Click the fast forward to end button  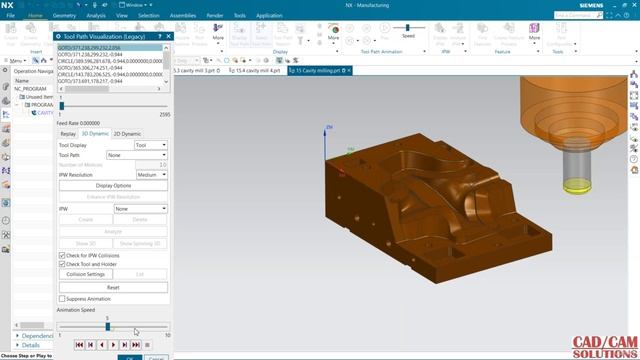coord(136,345)
